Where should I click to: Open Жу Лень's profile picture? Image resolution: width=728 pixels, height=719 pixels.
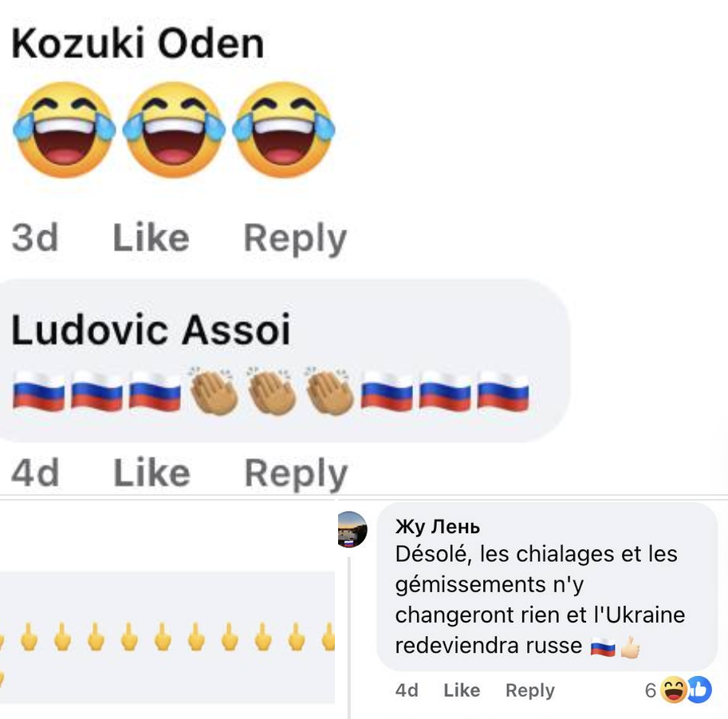click(352, 529)
